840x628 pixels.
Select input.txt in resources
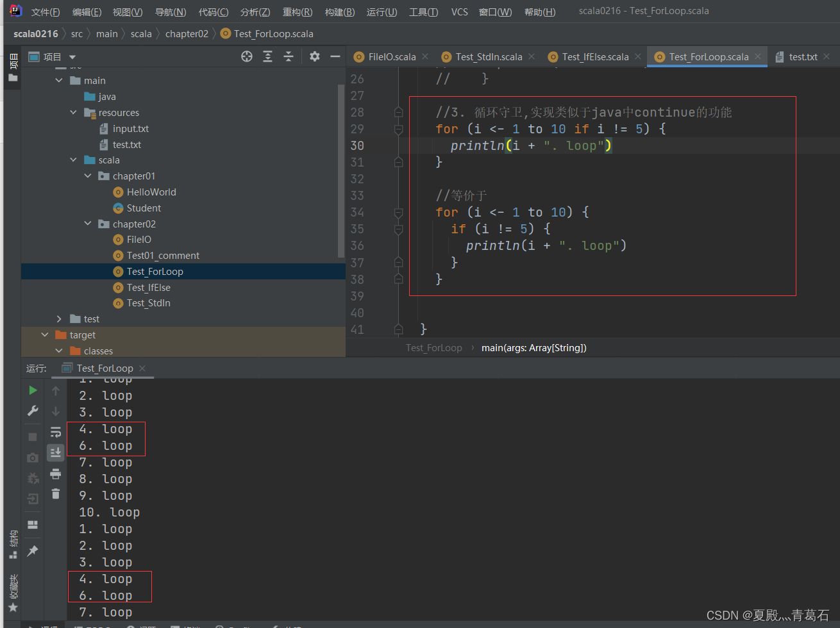(x=131, y=129)
